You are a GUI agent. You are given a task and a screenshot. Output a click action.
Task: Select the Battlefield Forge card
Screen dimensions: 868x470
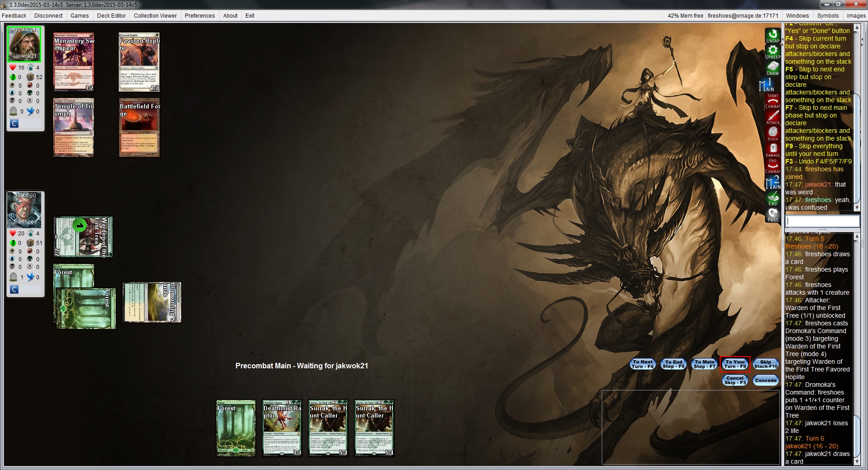139,128
